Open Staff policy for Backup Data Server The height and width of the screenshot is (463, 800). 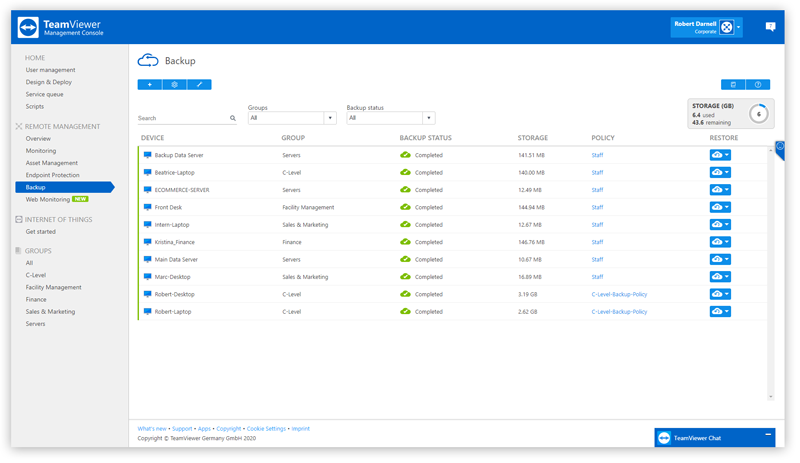[x=597, y=155]
